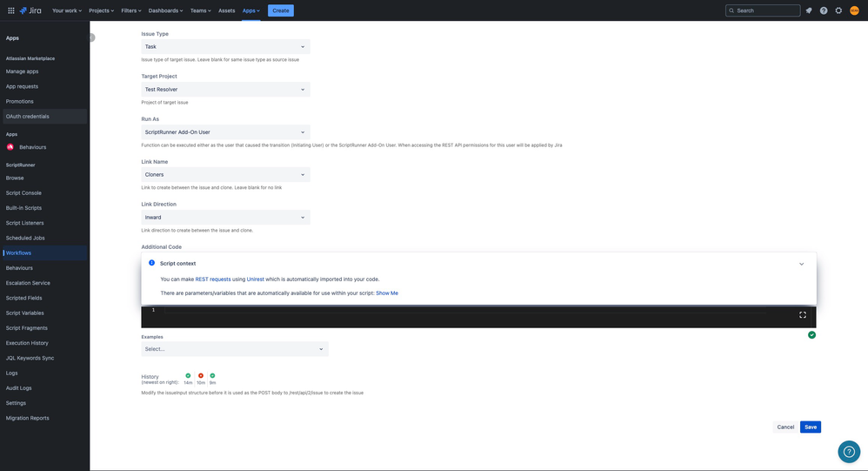The image size is (868, 471).
Task: Open Escalation Service in sidebar
Action: coord(28,283)
